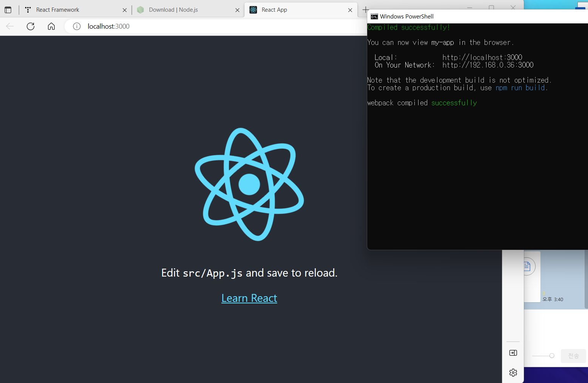Image resolution: width=588 pixels, height=383 pixels.
Task: Click 'npm run build' text in terminal
Action: (520, 88)
